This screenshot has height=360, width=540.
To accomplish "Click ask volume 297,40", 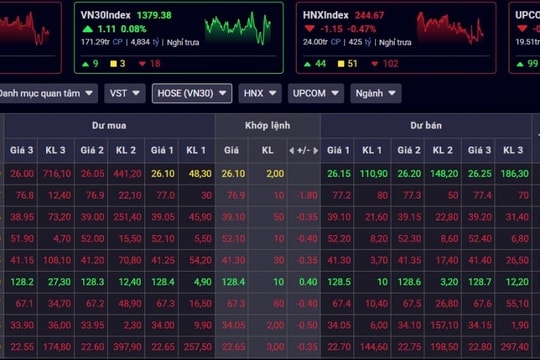I will click(515, 347).
